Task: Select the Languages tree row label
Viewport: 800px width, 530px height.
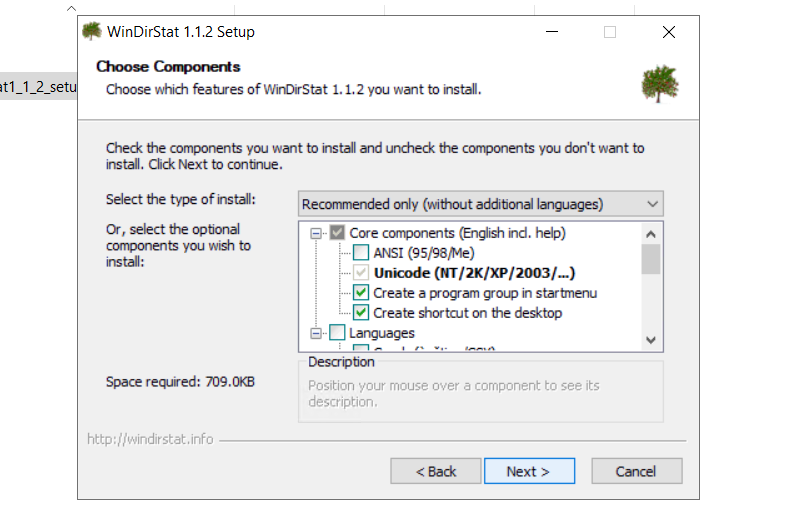Action: tap(382, 333)
